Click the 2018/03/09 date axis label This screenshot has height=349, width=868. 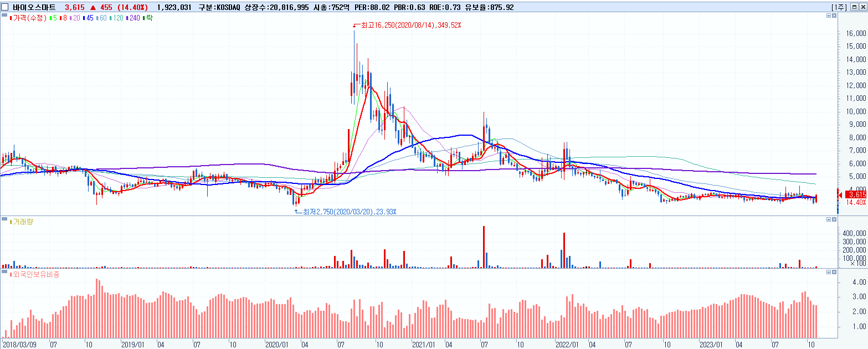pos(20,344)
